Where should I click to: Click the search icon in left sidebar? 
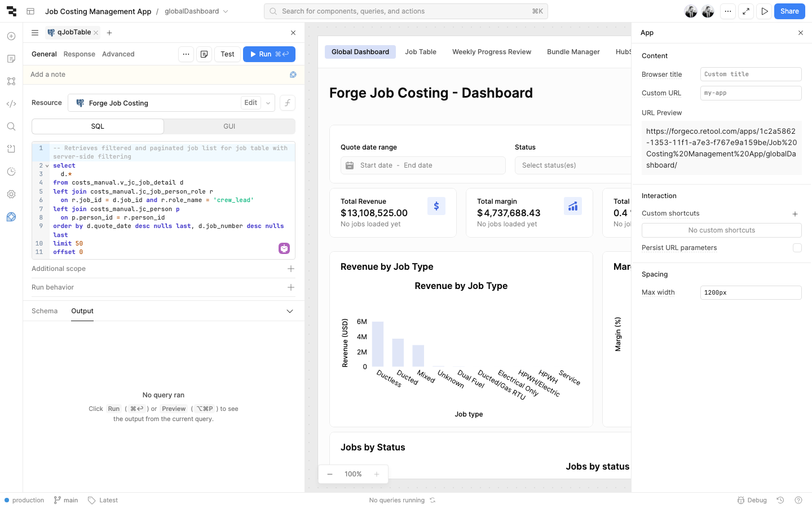(11, 126)
